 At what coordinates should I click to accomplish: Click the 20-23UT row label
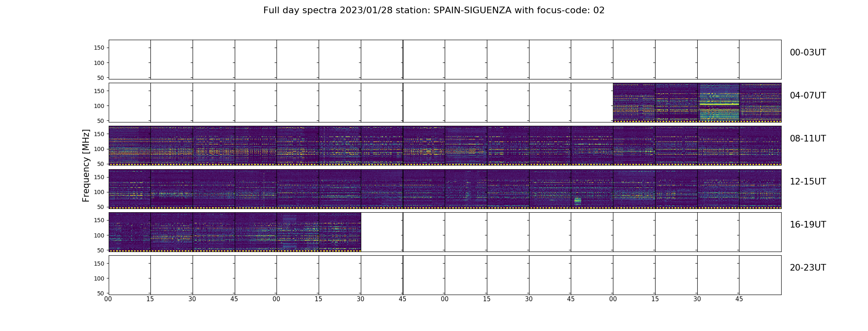[x=808, y=268]
